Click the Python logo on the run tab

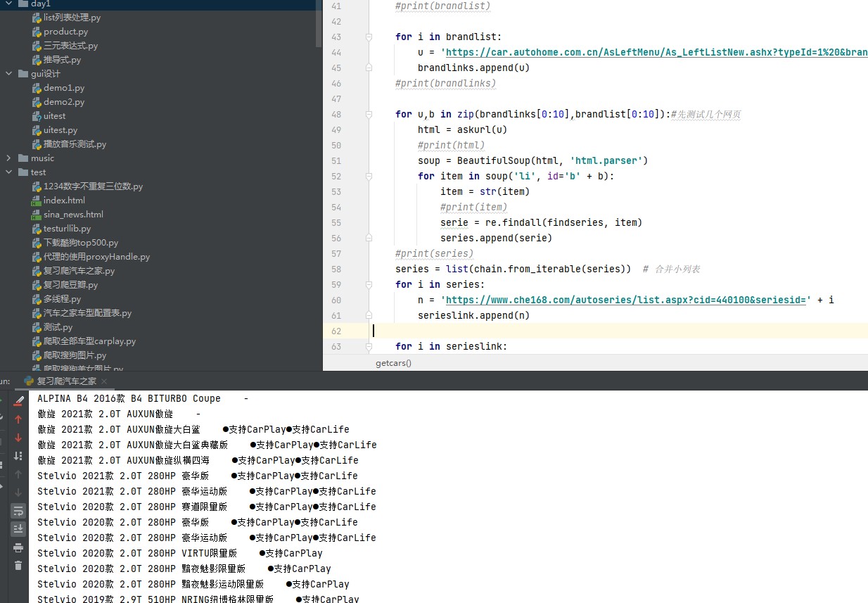coord(28,381)
